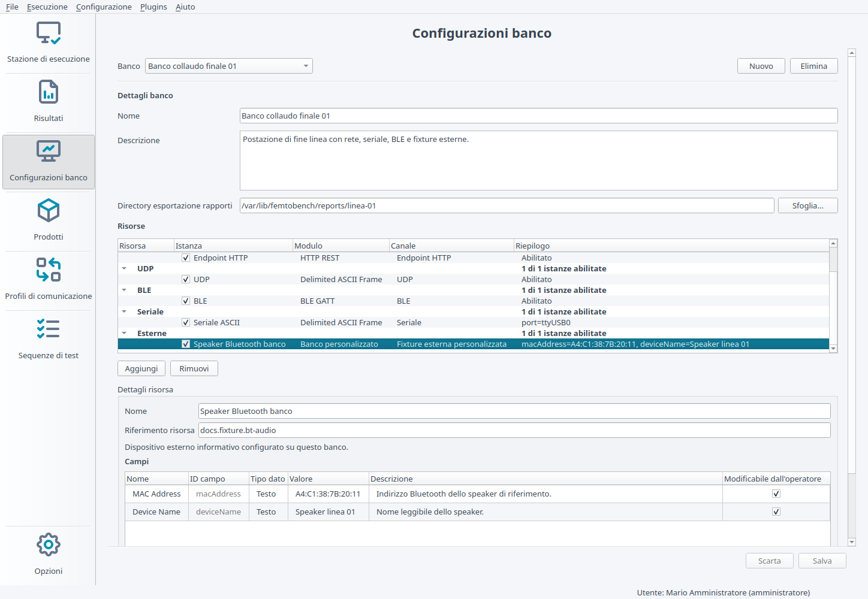Image resolution: width=868 pixels, height=599 pixels.
Task: Toggle the Speaker Bluetooth banco checkbox
Action: coord(186,344)
